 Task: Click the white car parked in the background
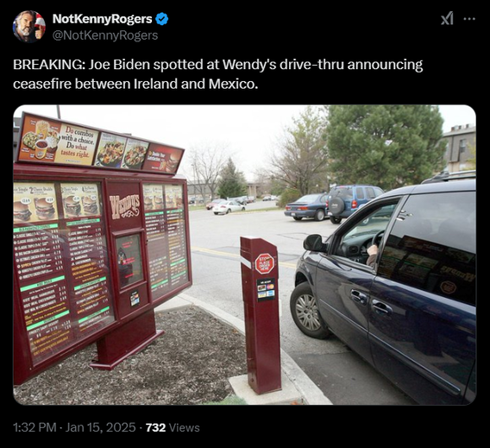229,207
